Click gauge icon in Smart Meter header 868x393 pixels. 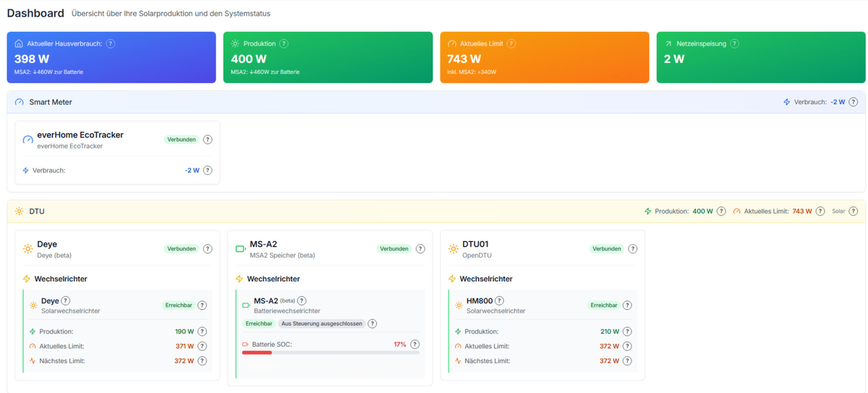(20, 102)
